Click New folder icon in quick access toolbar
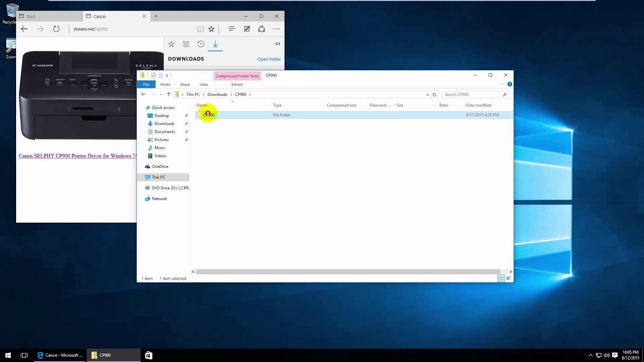This screenshot has height=362, width=644. point(160,75)
